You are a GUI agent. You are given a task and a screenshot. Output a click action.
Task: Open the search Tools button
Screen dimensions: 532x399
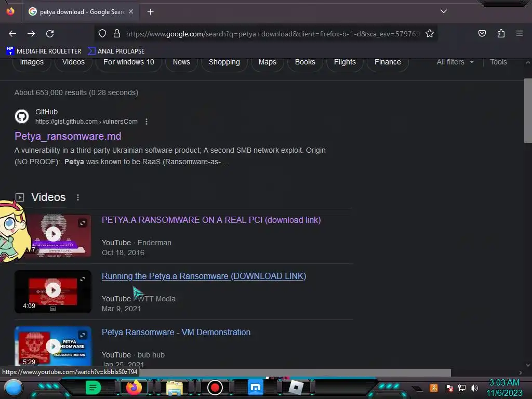click(498, 62)
